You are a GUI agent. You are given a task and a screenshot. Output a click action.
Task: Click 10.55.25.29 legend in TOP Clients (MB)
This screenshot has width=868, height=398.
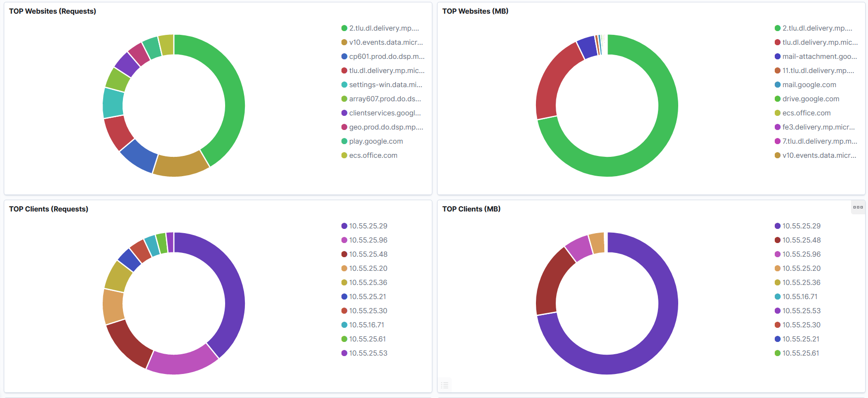(798, 226)
